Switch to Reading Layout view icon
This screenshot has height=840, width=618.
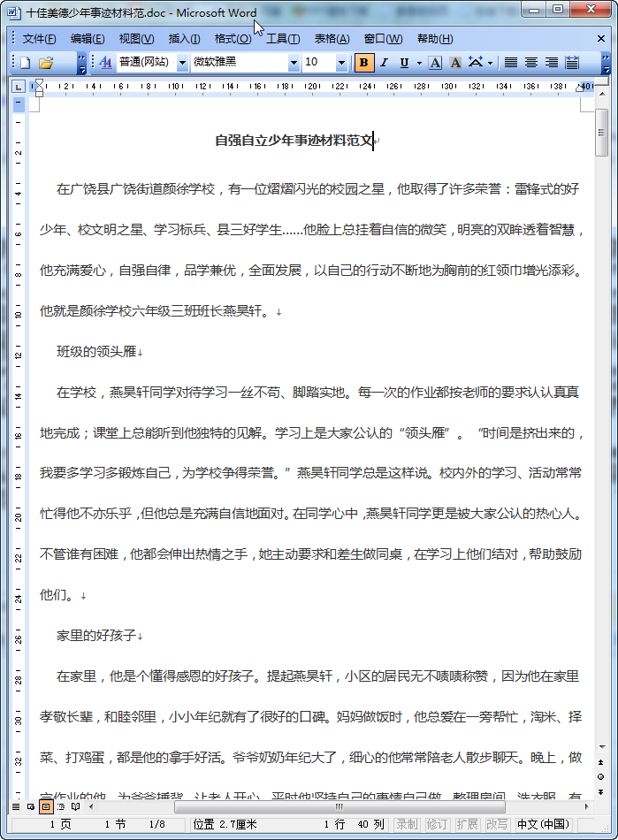(x=75, y=806)
